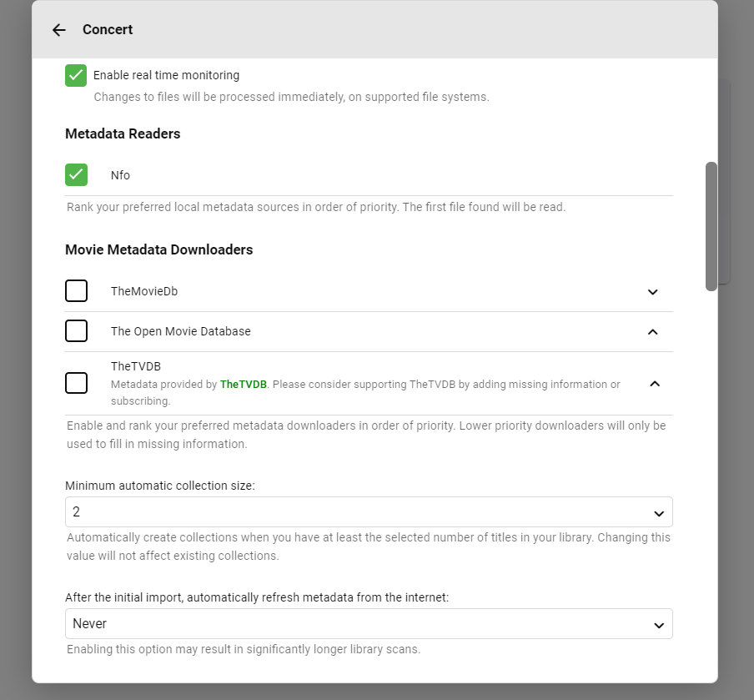Uncheck the Nfo metadata reader
Screen dimensions: 754x700
(76, 174)
